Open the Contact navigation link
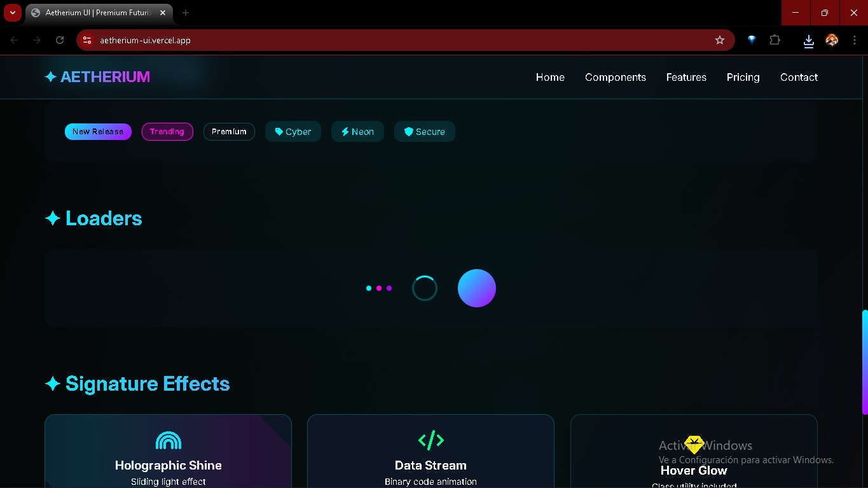The image size is (868, 488). tap(799, 77)
